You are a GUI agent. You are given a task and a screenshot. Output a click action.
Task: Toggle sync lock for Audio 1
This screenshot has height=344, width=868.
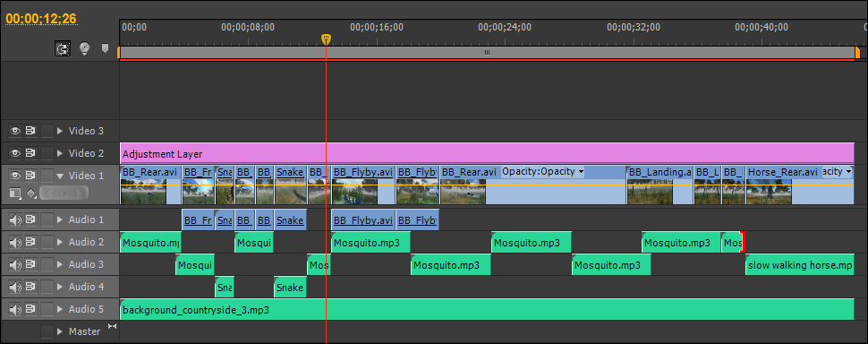tap(30, 219)
